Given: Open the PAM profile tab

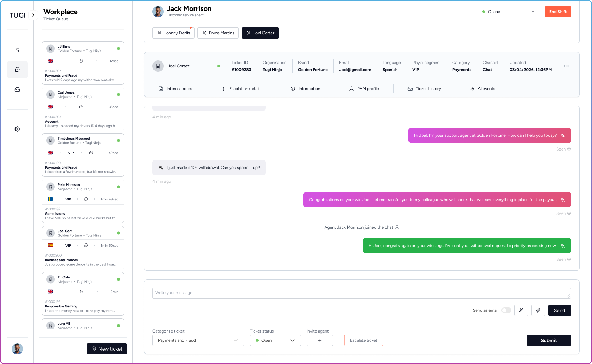Looking at the screenshot, I should (364, 89).
